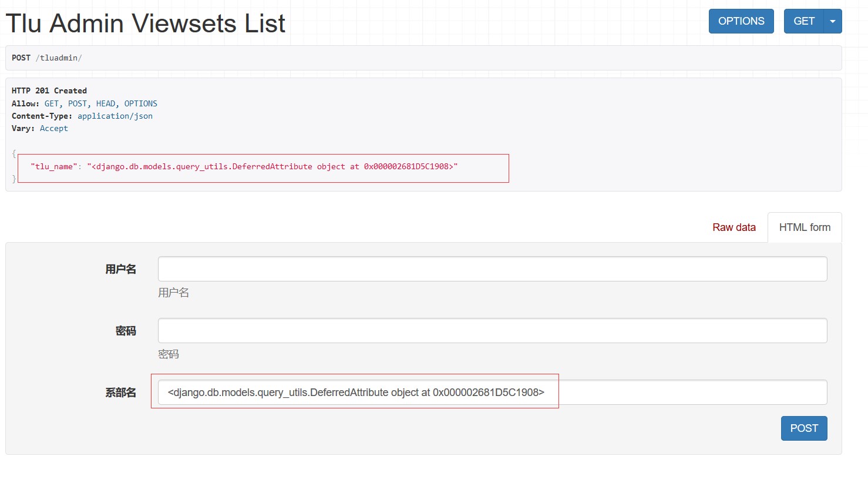Click the "HTTP 201 Created" status text
Viewport: 868px width, 483px height.
click(49, 90)
